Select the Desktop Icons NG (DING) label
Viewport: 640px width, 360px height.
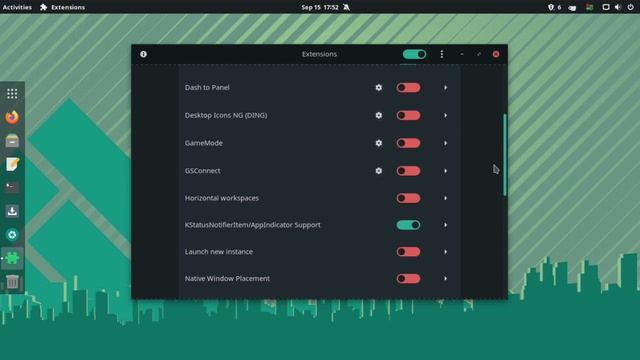click(226, 115)
